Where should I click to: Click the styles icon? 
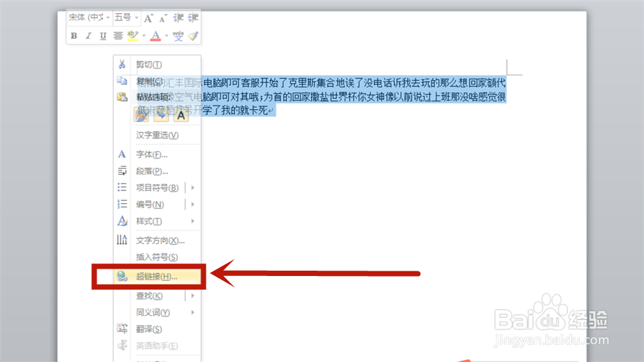coord(122,221)
